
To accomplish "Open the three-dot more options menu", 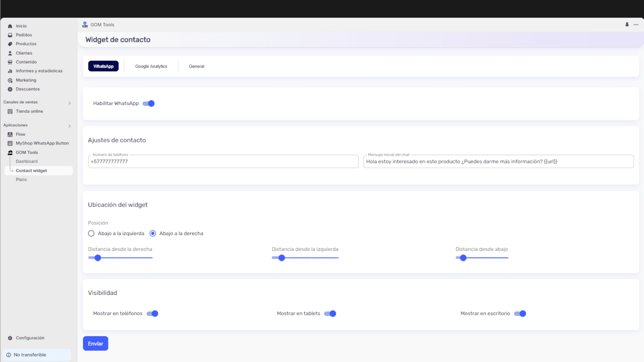I will click(x=636, y=25).
